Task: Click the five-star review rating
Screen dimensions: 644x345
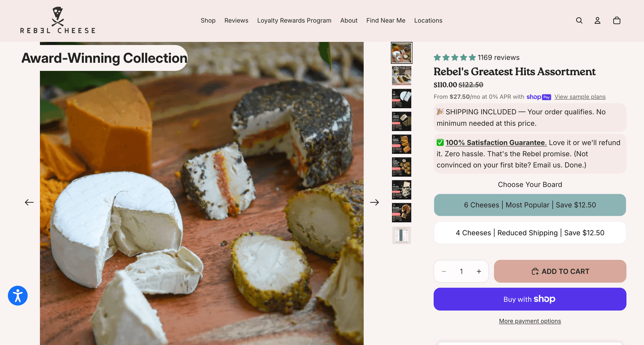Action: point(455,57)
